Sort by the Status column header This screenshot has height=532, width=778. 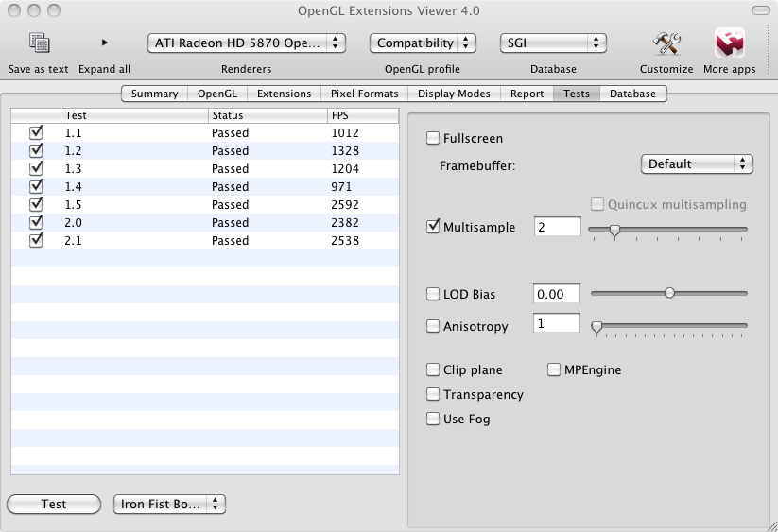click(268, 115)
